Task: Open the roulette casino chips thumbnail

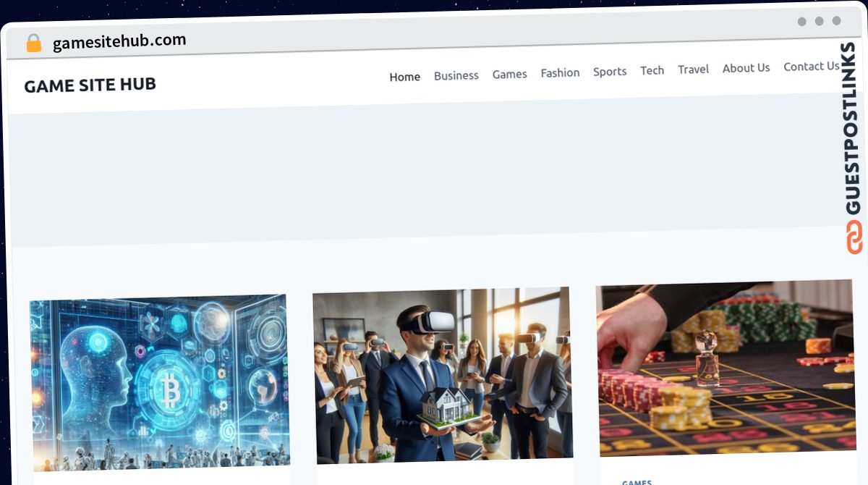Action: click(x=726, y=368)
